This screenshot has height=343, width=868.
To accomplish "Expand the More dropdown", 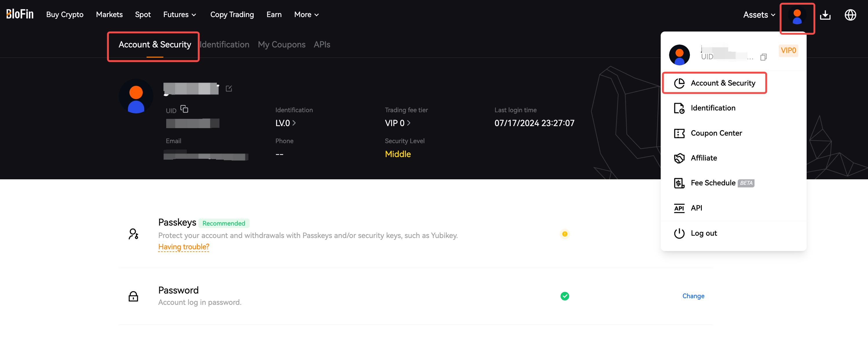I will [x=306, y=14].
